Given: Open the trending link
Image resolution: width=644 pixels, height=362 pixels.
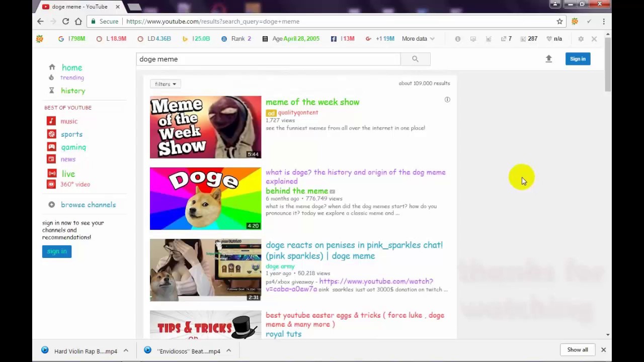Looking at the screenshot, I should 72,77.
